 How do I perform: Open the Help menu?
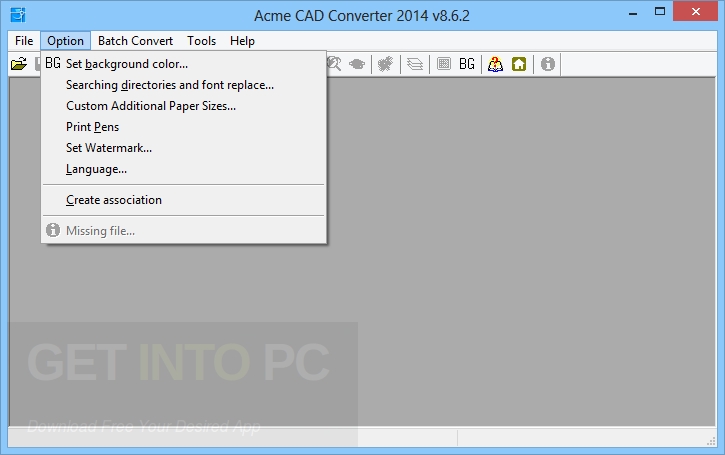coord(242,41)
